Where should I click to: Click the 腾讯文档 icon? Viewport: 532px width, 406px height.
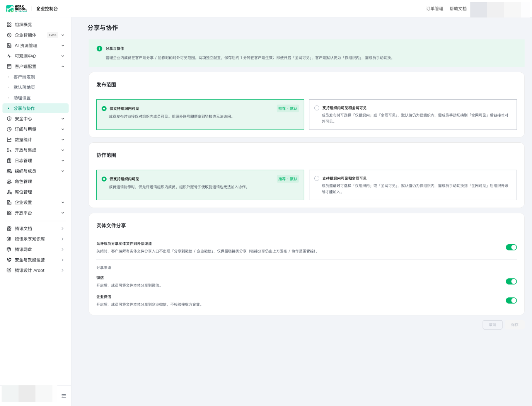click(9, 229)
